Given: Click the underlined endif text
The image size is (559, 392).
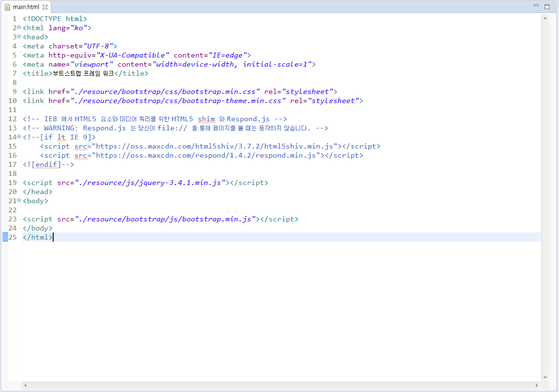Looking at the screenshot, I should pyautogui.click(x=47, y=165).
